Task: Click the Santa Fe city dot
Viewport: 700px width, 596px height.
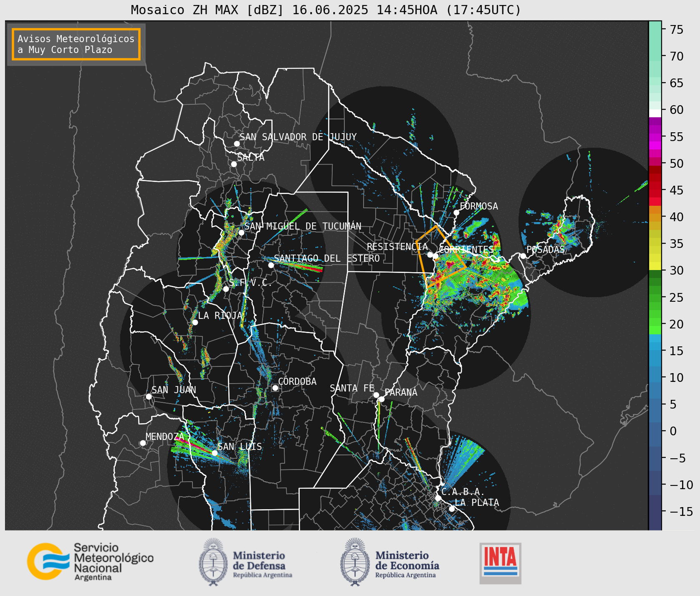Action: point(376,395)
